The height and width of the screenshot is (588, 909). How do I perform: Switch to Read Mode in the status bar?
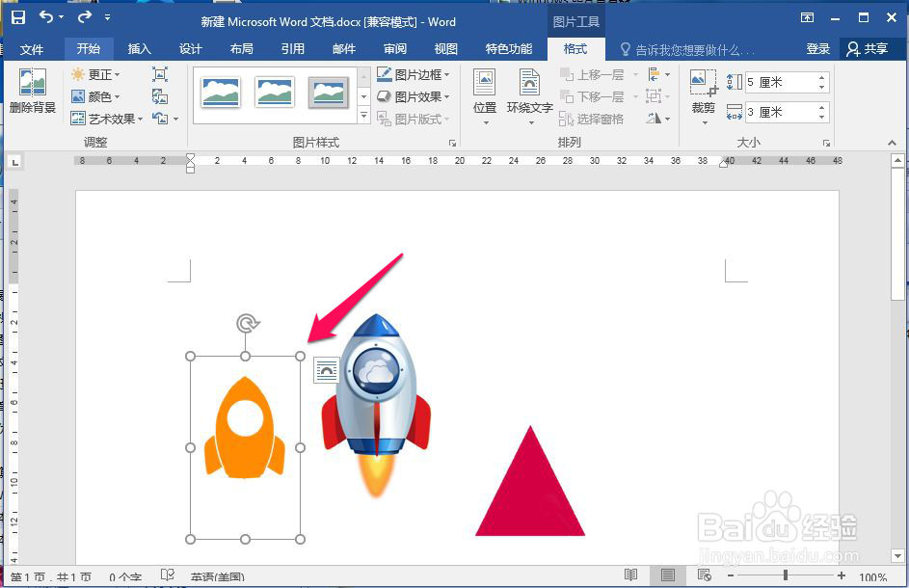[630, 575]
